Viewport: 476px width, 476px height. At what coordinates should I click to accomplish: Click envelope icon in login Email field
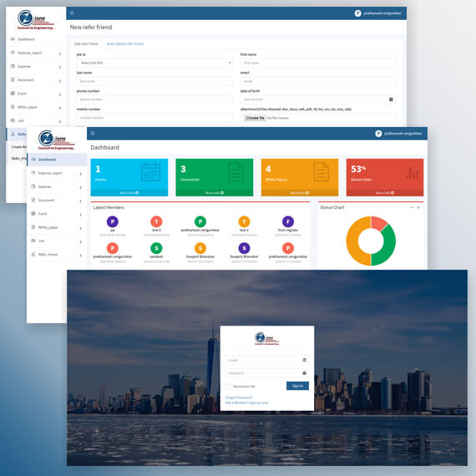(x=305, y=360)
